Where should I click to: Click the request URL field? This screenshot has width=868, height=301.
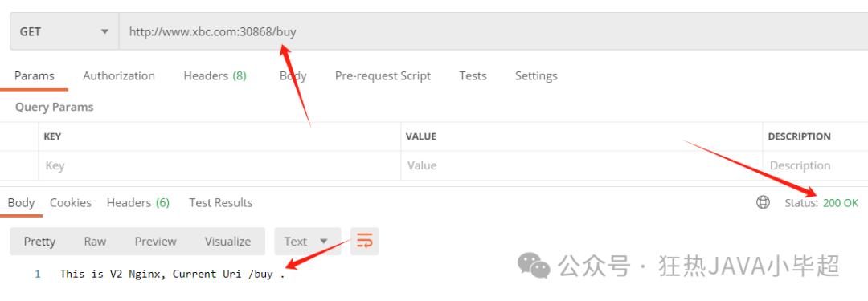(x=493, y=31)
